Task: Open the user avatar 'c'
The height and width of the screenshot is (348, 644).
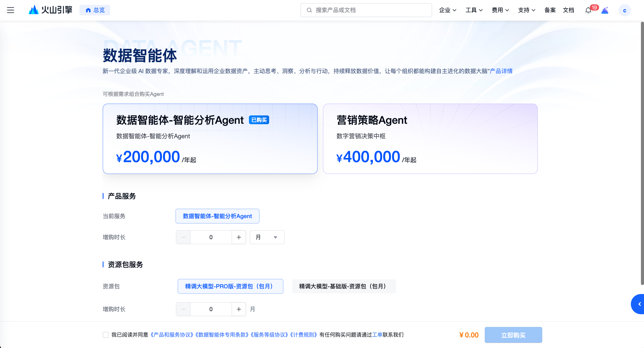Action: coord(624,10)
